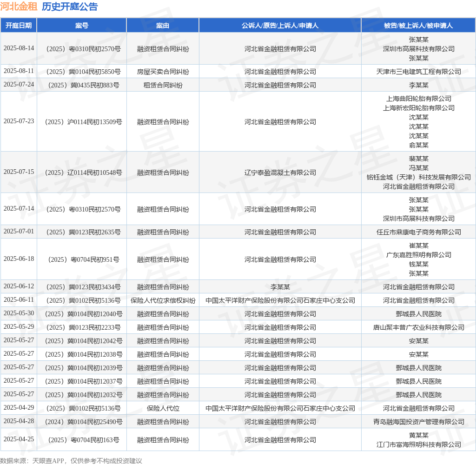Click defendant 任丘市鼎康电子商务有限公司
The width and height of the screenshot is (476, 465).
(x=419, y=232)
